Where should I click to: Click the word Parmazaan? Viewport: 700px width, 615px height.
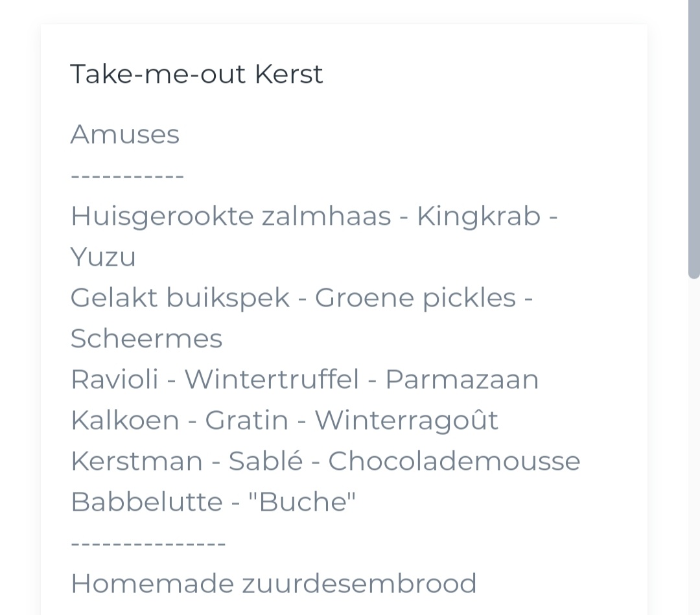462,379
